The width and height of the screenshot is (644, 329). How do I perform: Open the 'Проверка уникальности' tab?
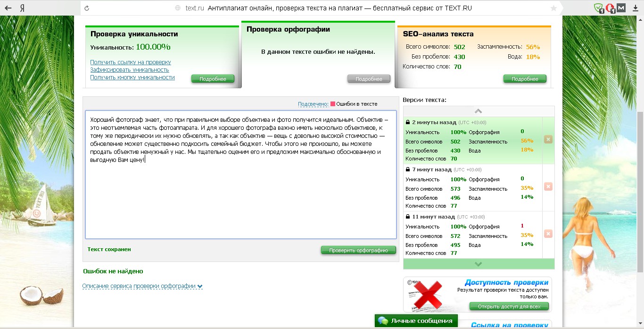tap(134, 34)
